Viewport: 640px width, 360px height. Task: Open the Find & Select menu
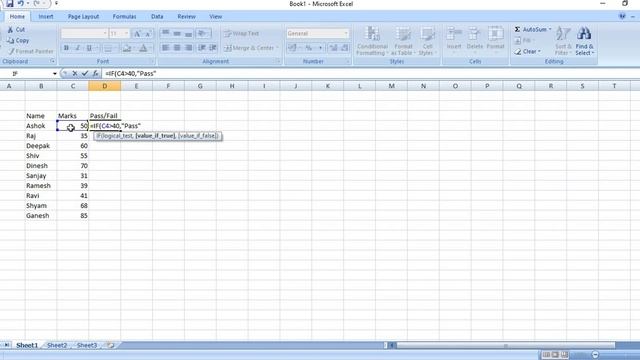[x=584, y=41]
